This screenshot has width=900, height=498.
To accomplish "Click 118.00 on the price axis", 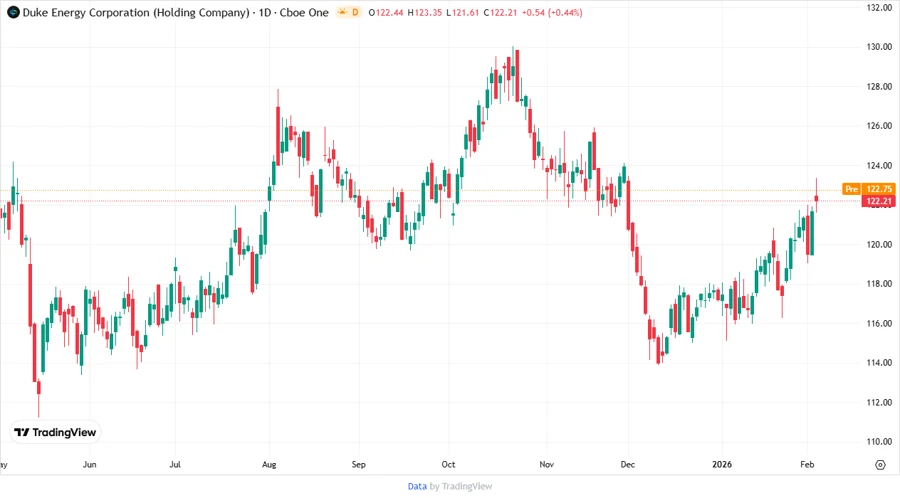I will coord(879,284).
